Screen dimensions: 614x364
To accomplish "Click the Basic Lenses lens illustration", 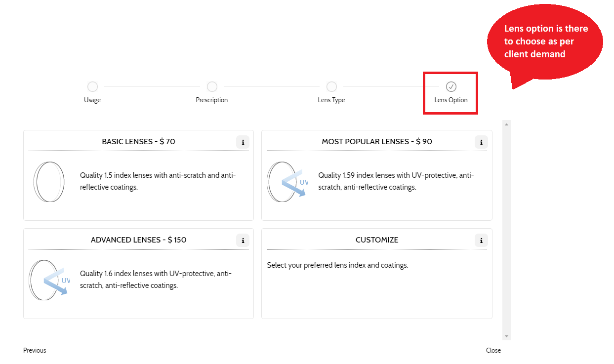I will pos(49,181).
